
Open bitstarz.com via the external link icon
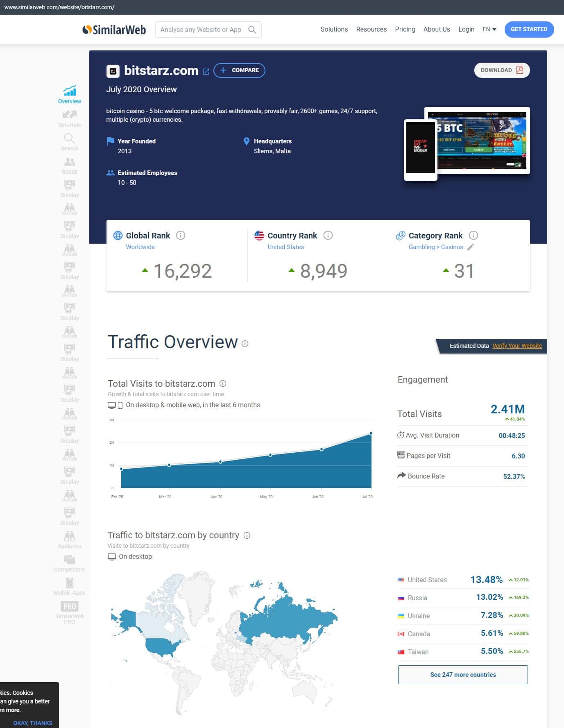click(206, 71)
